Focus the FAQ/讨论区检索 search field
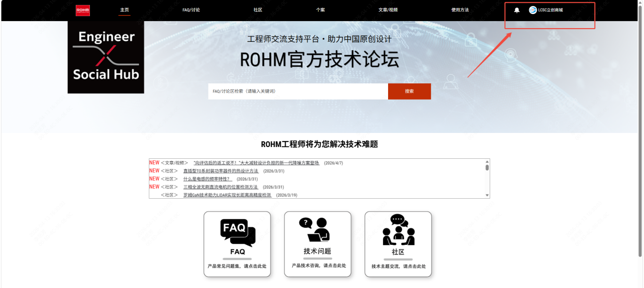 (298, 91)
